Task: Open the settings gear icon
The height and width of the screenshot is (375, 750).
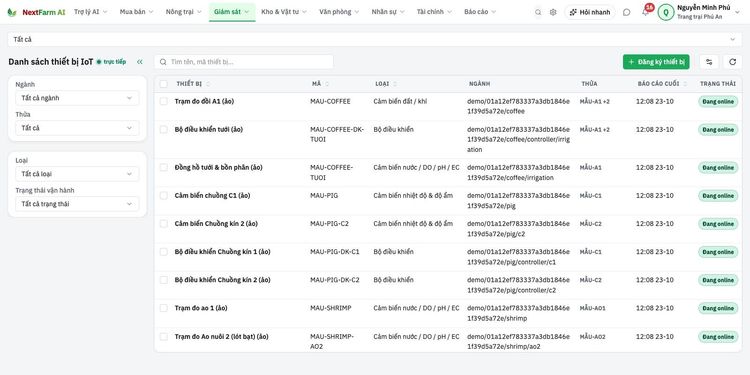Action: click(x=553, y=12)
